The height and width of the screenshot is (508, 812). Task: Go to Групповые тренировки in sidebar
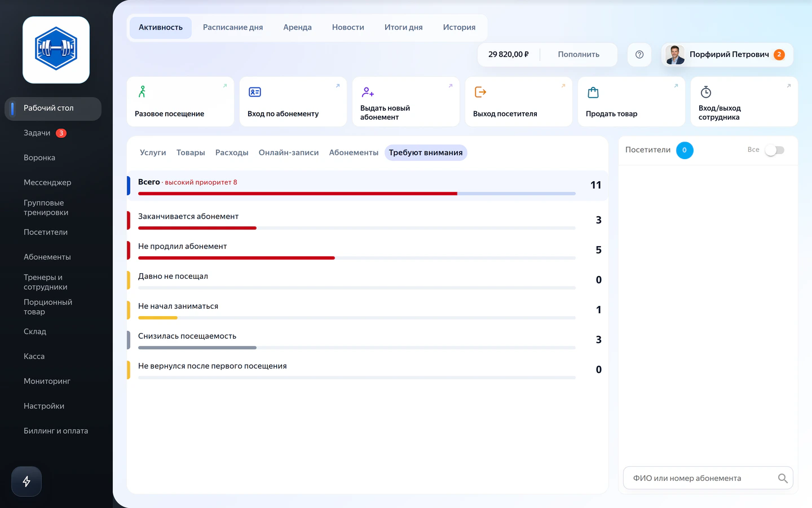[53, 208]
